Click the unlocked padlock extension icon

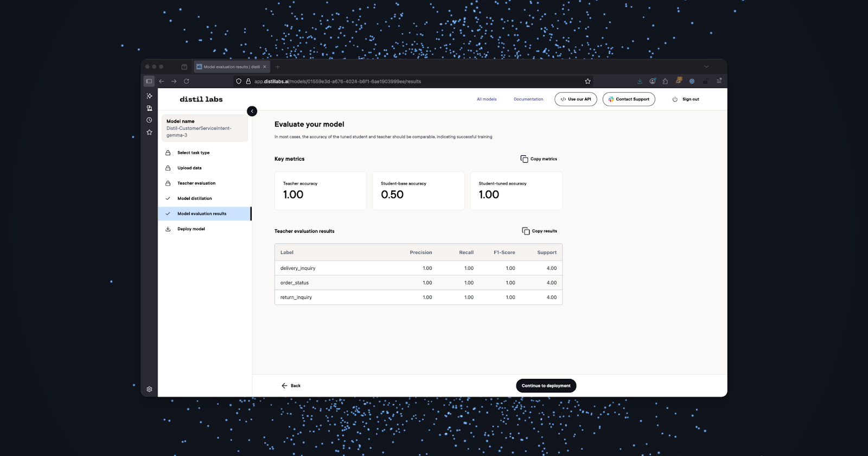click(x=705, y=81)
